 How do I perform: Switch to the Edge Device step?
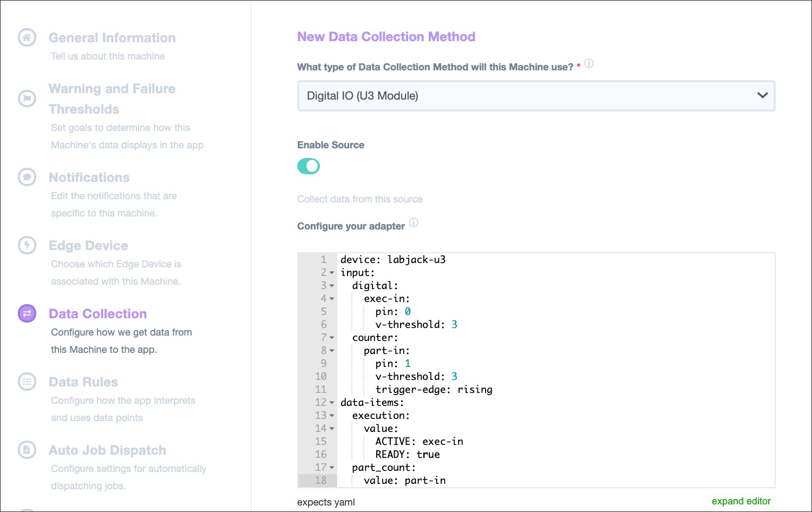point(88,246)
